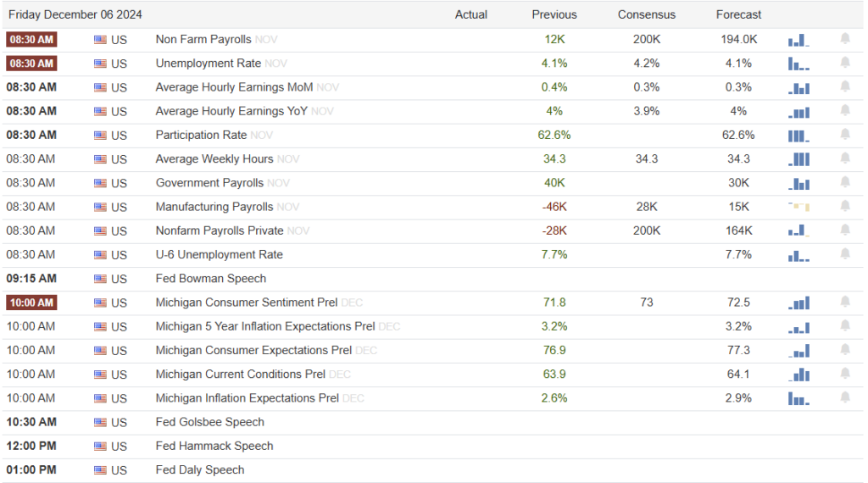Open the Fed Golsbee Speech event
The height and width of the screenshot is (483, 868).
pos(209,422)
